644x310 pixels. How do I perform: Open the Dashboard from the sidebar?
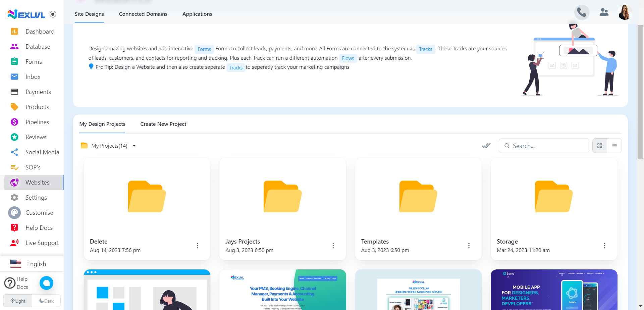tap(40, 31)
